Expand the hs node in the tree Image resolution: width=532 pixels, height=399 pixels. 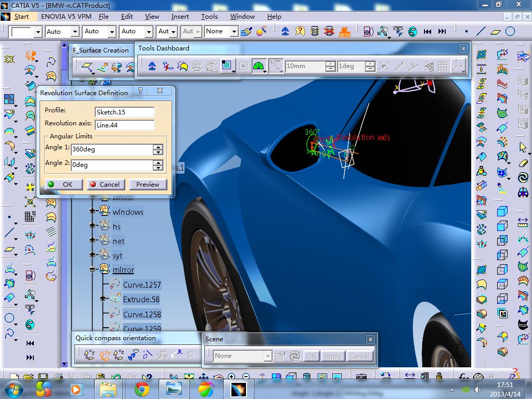[92, 225]
